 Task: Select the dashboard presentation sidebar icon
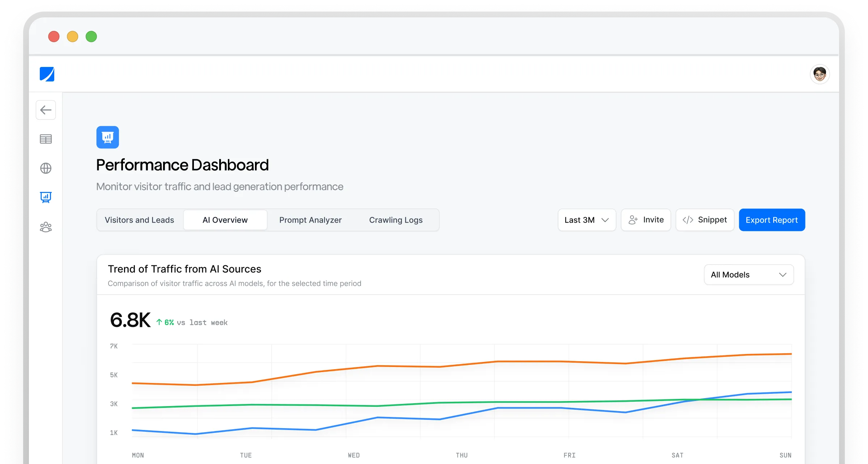click(x=46, y=197)
